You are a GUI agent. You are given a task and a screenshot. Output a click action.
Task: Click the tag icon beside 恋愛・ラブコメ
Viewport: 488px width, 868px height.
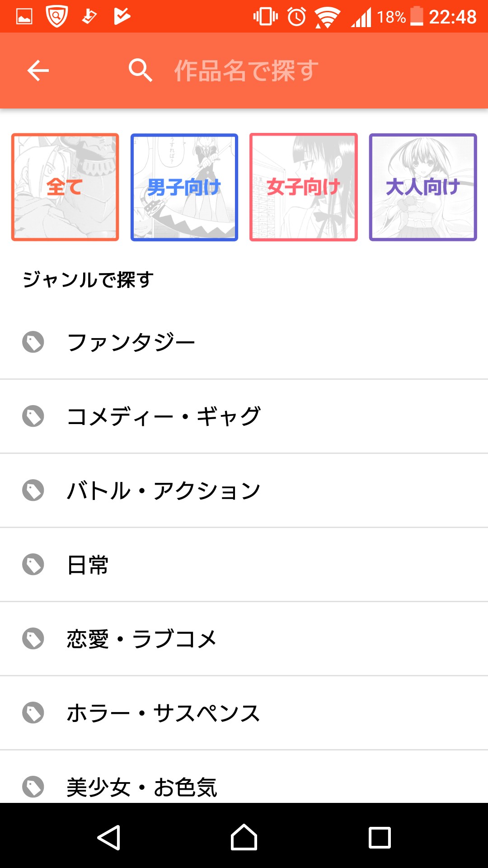(33, 638)
